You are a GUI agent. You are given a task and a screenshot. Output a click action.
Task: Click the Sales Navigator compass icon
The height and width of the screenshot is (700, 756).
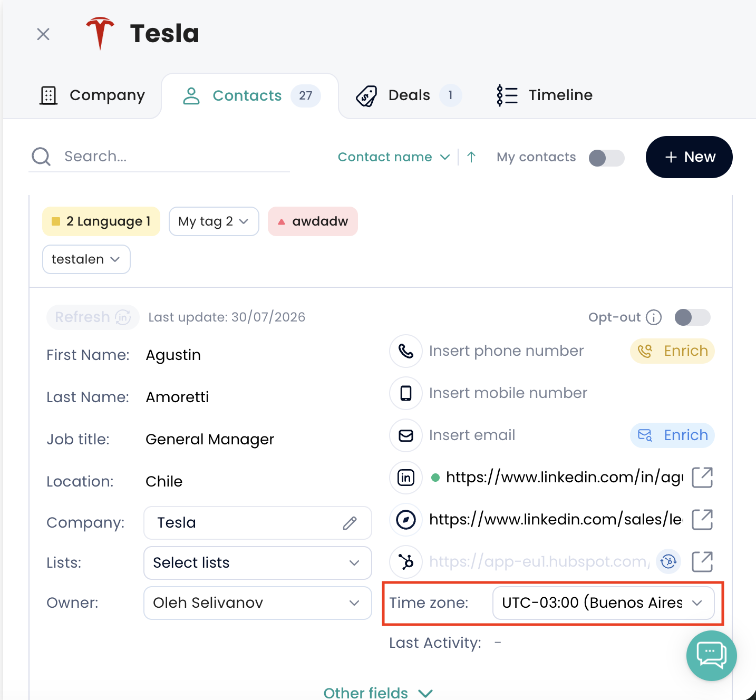point(406,520)
